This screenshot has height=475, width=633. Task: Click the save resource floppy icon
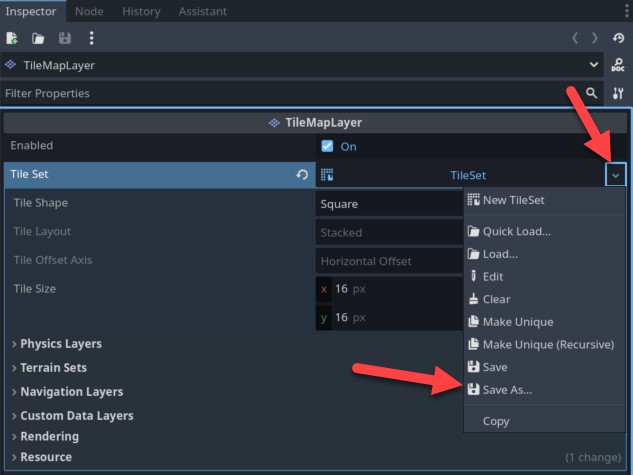tap(65, 38)
